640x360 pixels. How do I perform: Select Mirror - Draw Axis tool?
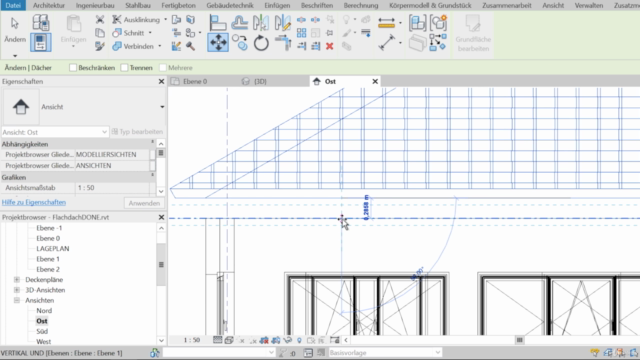pos(282,23)
